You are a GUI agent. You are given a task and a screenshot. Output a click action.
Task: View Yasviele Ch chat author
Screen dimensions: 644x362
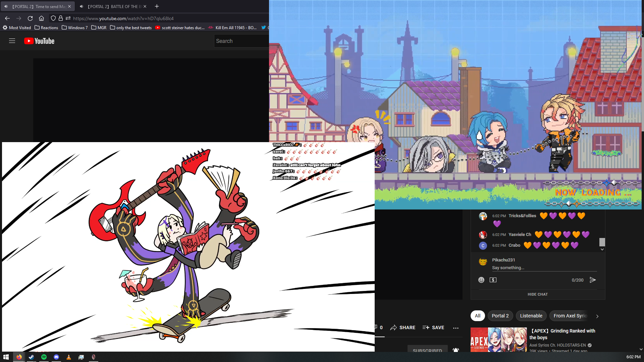pyautogui.click(x=520, y=235)
